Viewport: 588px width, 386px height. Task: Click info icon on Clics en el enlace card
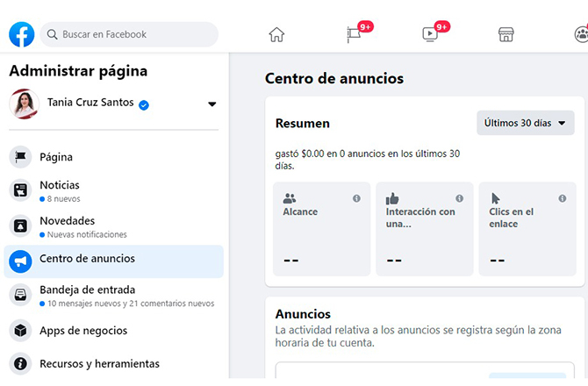click(562, 199)
